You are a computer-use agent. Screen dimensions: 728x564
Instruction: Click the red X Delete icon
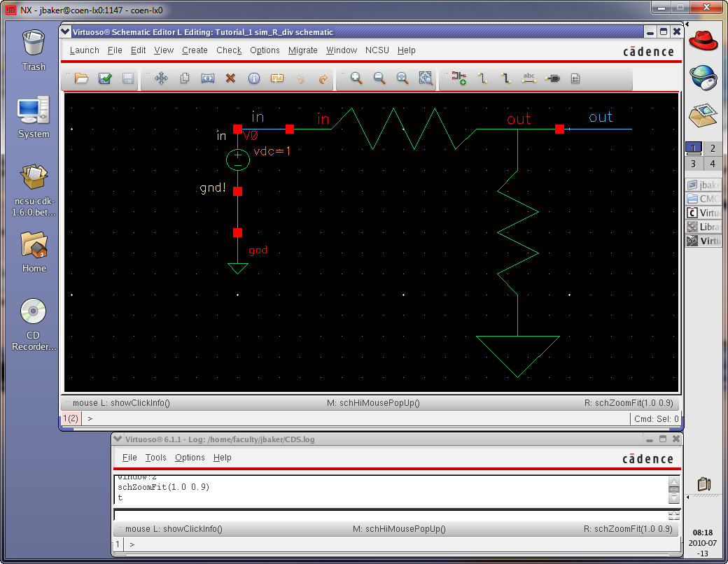230,78
